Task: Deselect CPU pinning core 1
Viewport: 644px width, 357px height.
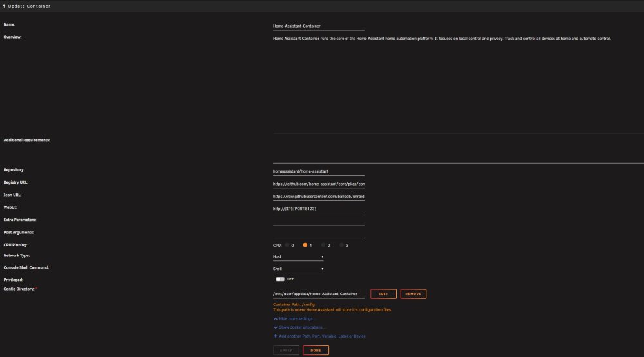Action: click(305, 246)
